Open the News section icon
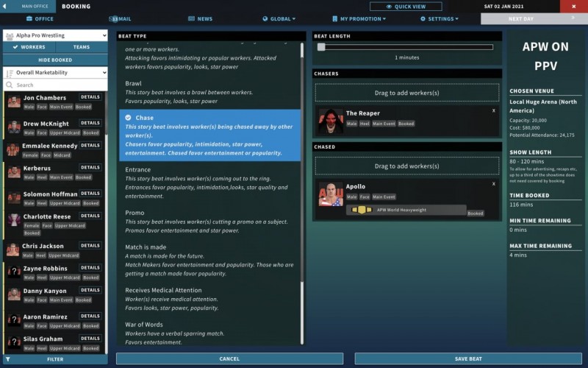Viewport: 588px width, 368px height. pos(192,18)
